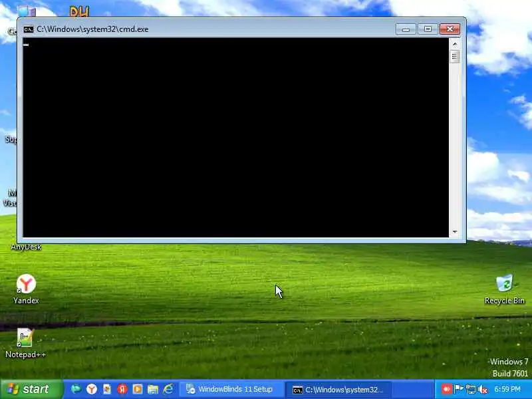Image resolution: width=532 pixels, height=399 pixels.
Task: Minimize the cmd.exe window
Action: click(x=406, y=29)
